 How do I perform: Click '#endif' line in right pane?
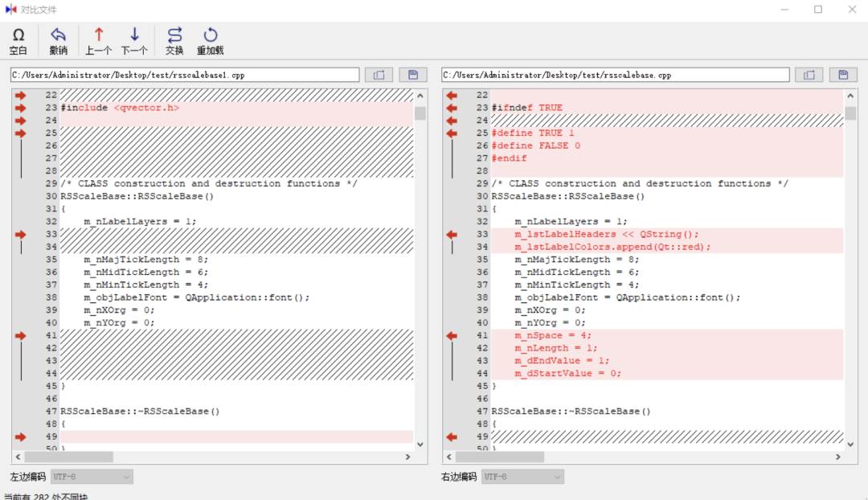click(x=510, y=159)
